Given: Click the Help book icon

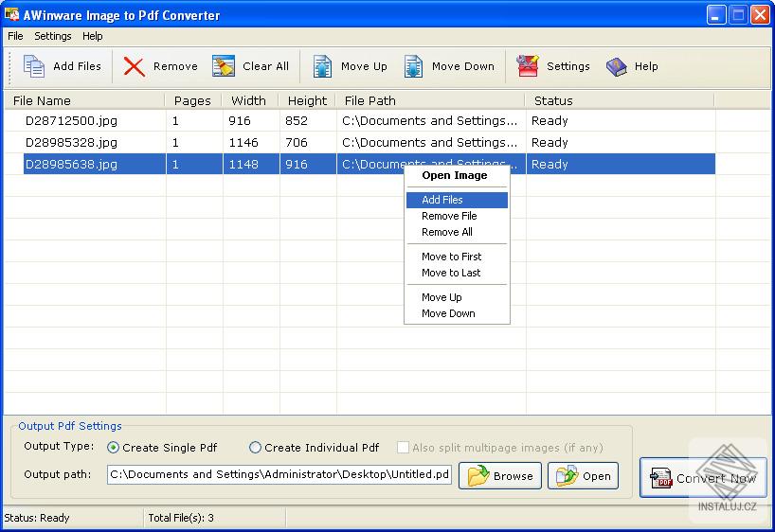Looking at the screenshot, I should (x=617, y=66).
